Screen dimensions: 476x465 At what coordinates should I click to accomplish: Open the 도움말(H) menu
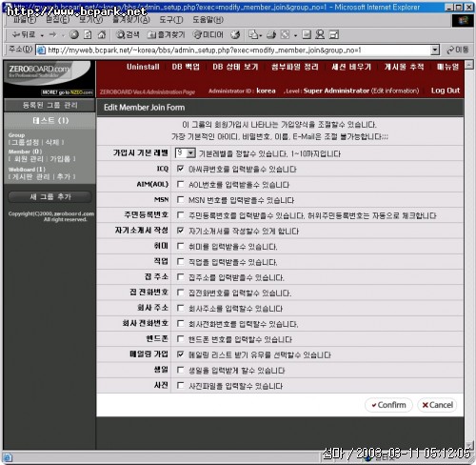[x=208, y=20]
